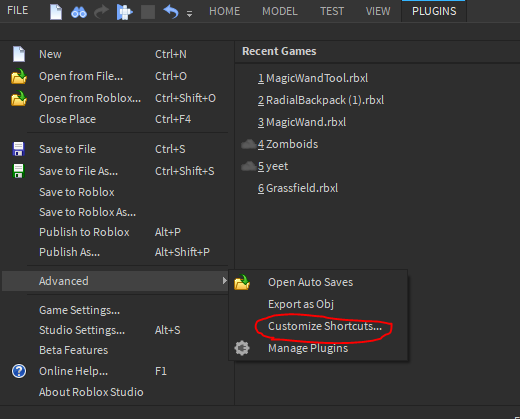Choose Manage Plugins

pos(318,348)
